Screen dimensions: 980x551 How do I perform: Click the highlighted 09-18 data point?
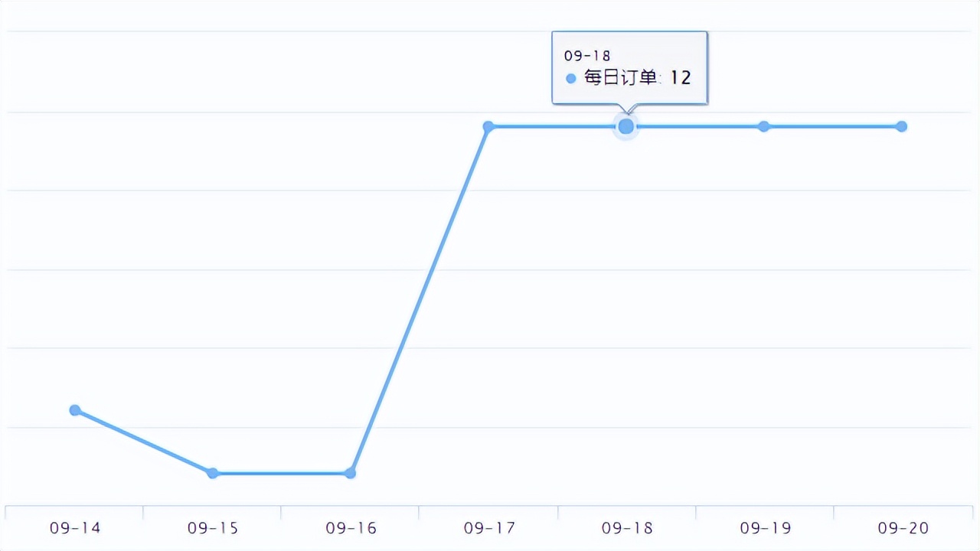(x=626, y=126)
